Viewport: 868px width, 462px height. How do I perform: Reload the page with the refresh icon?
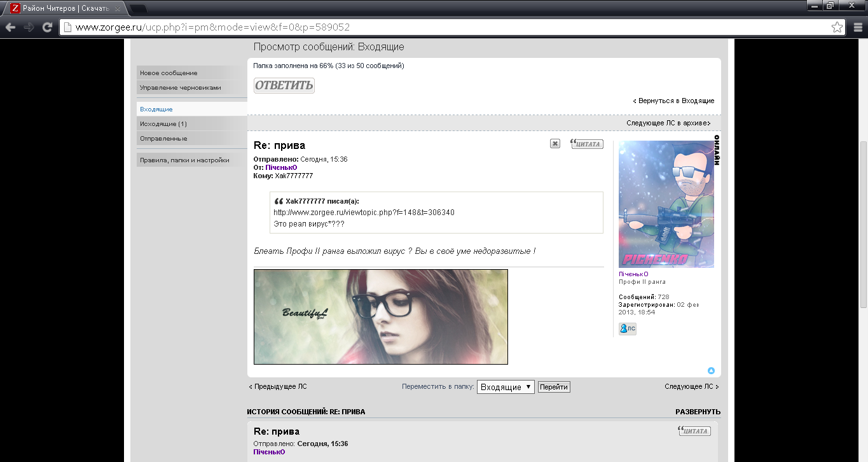(47, 27)
